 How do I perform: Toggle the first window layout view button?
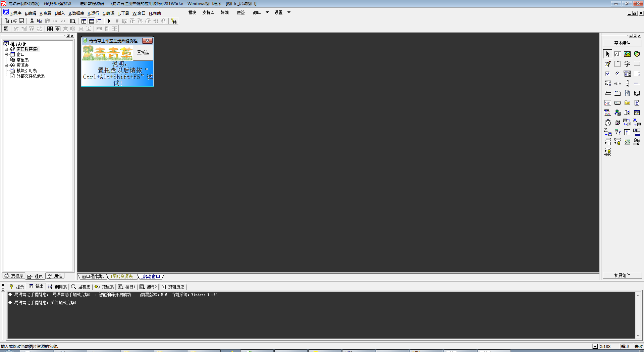pos(84,21)
